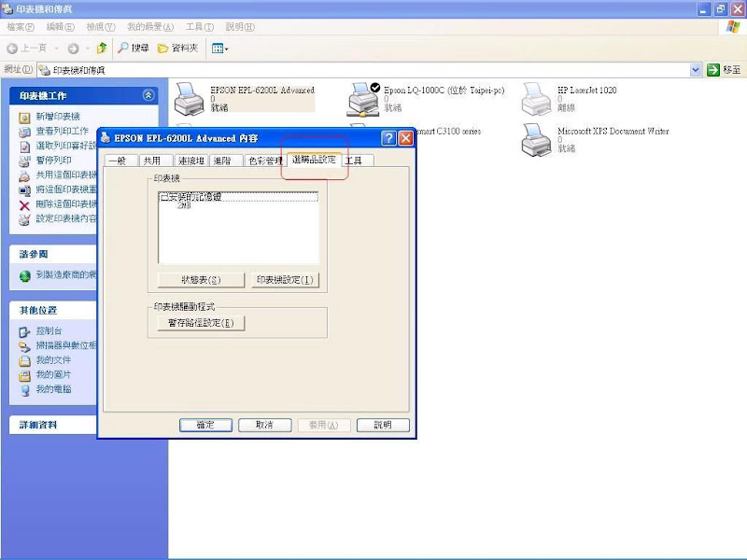
Task: Click the 印表機設定(I) button
Action: (x=284, y=280)
